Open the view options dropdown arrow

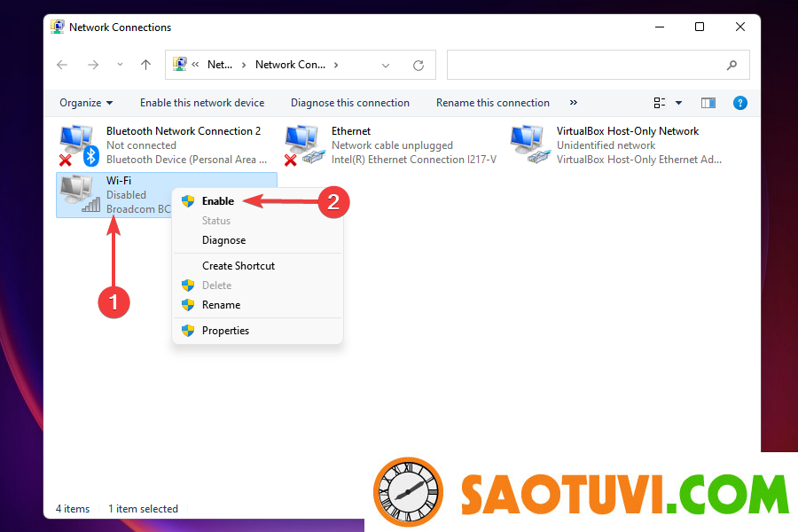(x=679, y=103)
